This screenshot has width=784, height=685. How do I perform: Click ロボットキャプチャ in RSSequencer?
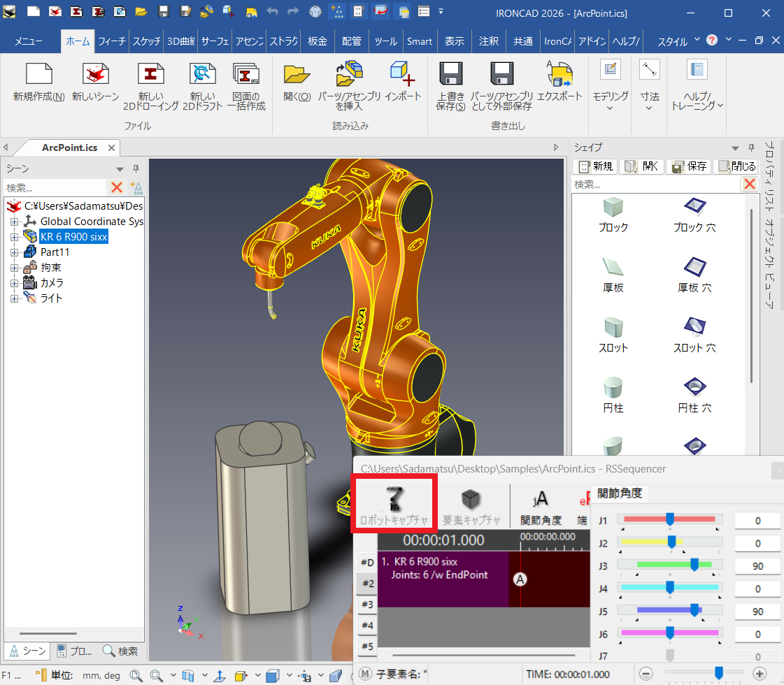coord(394,504)
